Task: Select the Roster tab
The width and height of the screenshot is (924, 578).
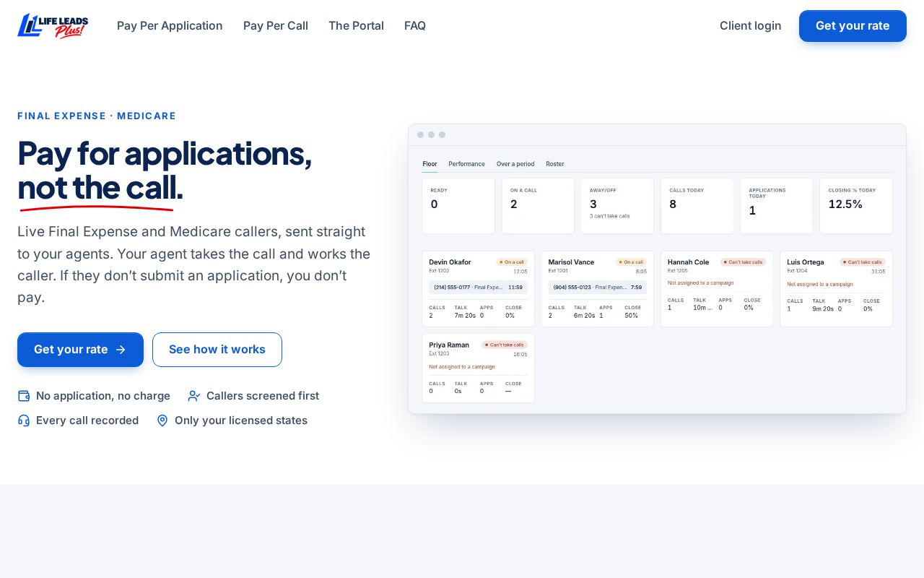Action: tap(555, 164)
